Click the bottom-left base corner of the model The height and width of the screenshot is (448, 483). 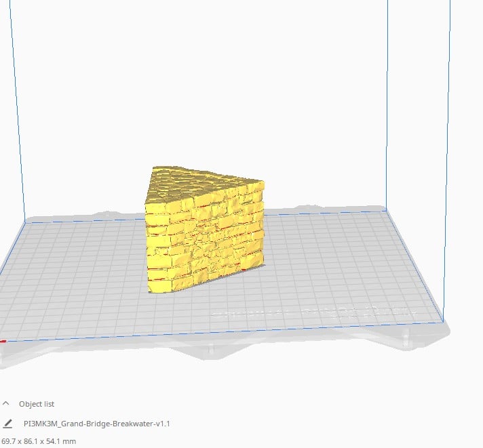coord(151,289)
